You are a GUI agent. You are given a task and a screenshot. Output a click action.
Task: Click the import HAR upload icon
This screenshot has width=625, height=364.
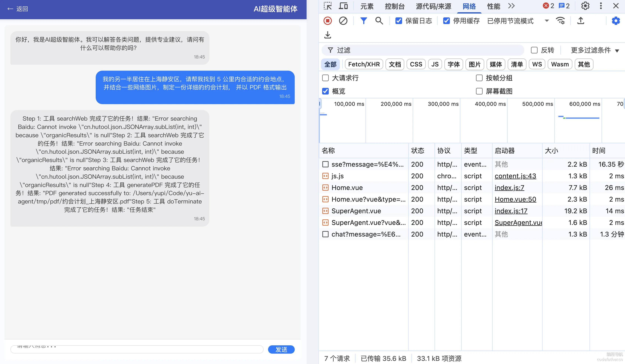[x=581, y=21]
